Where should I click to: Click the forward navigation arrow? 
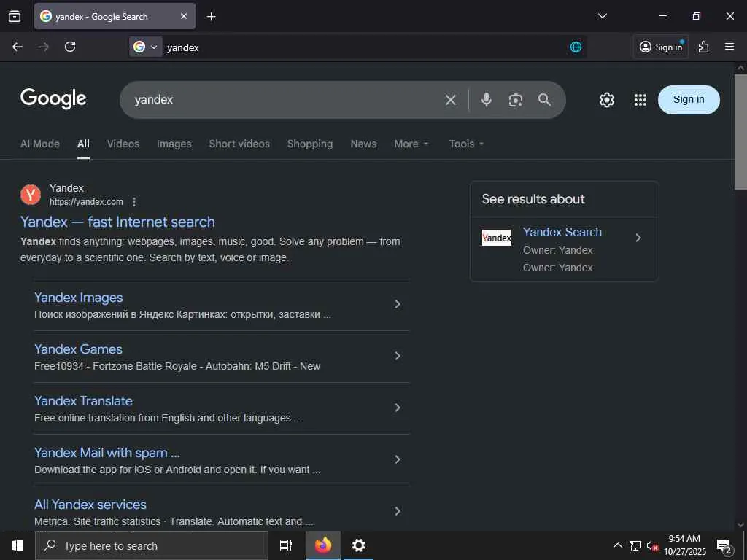44,47
